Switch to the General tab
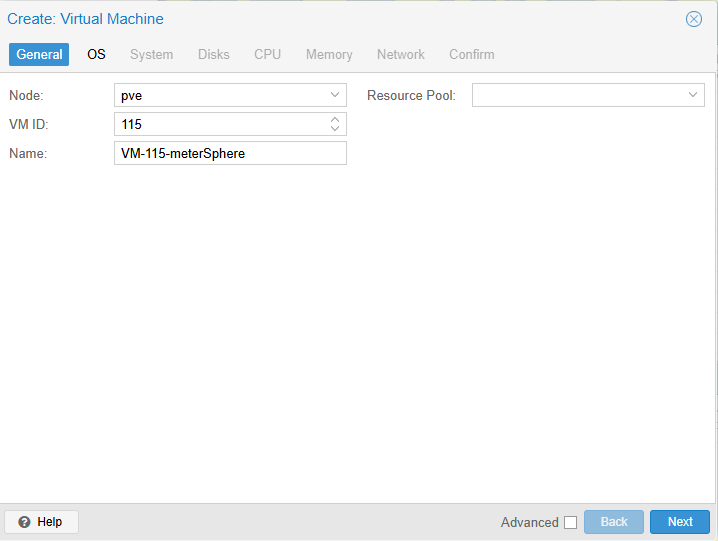This screenshot has height=541, width=718. 39,55
